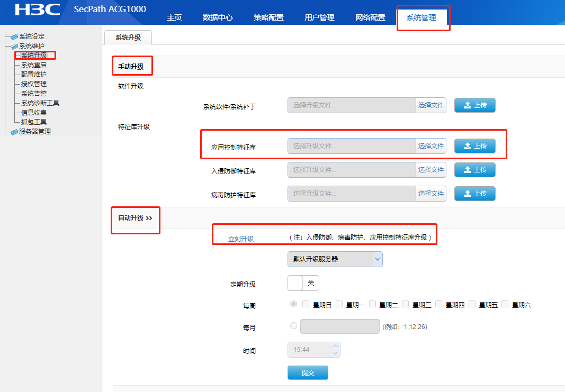Check the 星期五 checkbox

pyautogui.click(x=472, y=304)
